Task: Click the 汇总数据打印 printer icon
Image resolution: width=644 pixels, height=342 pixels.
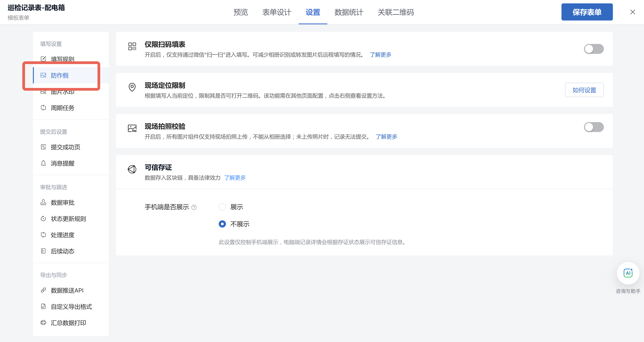Action: tap(43, 323)
